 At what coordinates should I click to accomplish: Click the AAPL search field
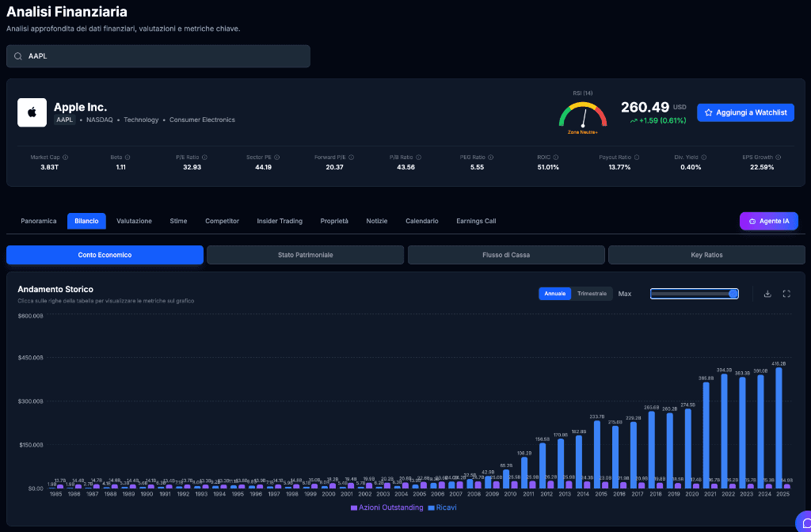click(x=158, y=56)
